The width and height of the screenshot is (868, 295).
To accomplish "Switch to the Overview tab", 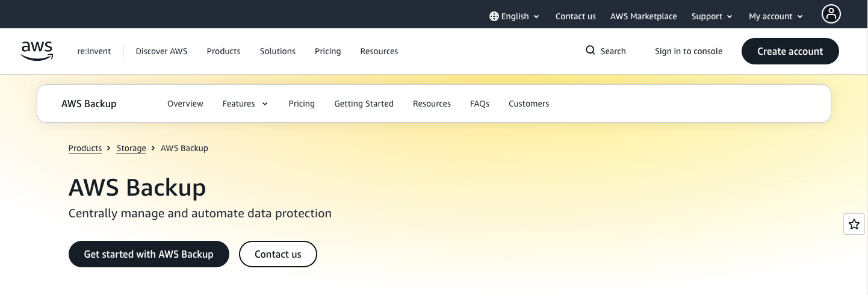I will click(185, 104).
